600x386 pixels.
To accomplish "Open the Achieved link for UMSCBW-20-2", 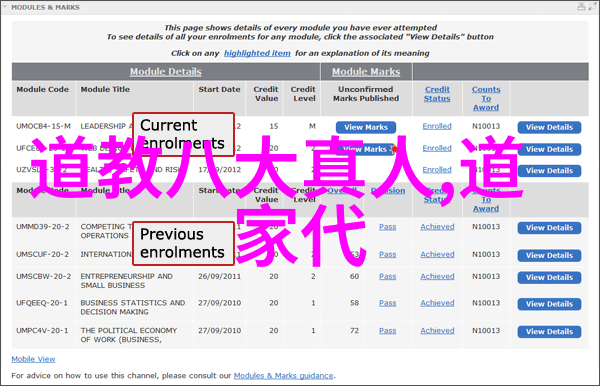I will click(437, 276).
